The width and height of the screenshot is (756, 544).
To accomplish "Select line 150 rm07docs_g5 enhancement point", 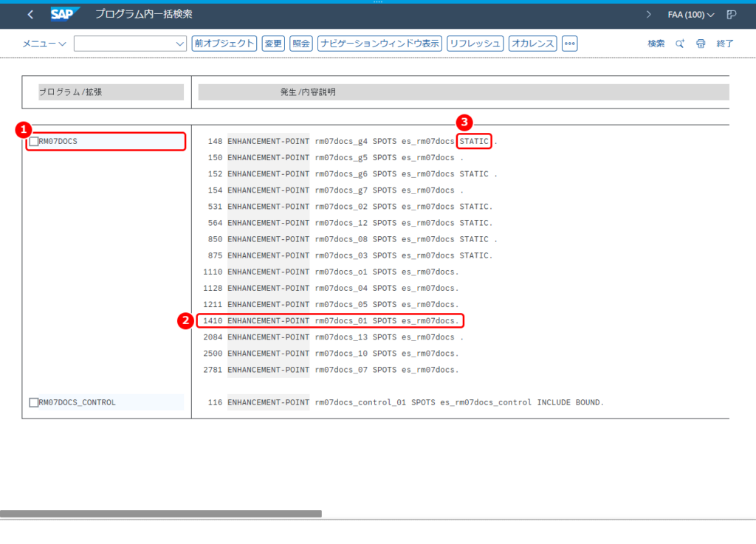I will [336, 157].
